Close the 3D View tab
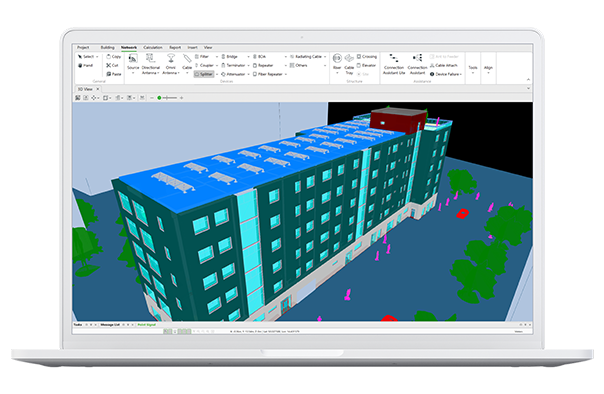Image resolution: width=604 pixels, height=394 pixels. 98,89
